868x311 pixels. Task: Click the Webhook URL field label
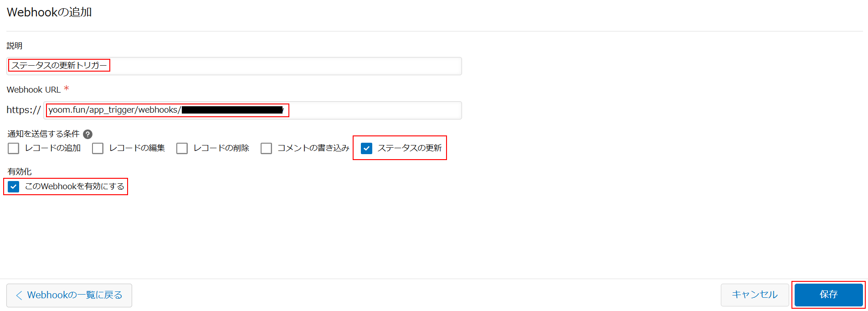coord(34,90)
